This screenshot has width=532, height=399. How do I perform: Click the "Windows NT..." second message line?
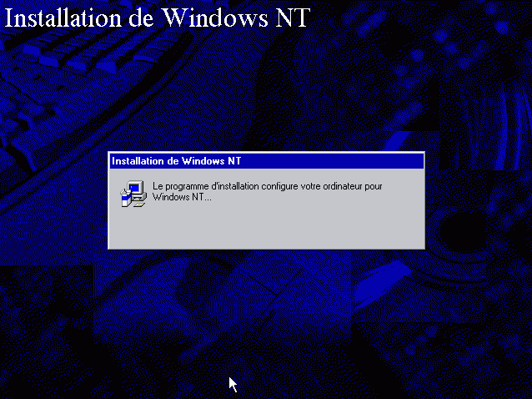[x=182, y=197]
